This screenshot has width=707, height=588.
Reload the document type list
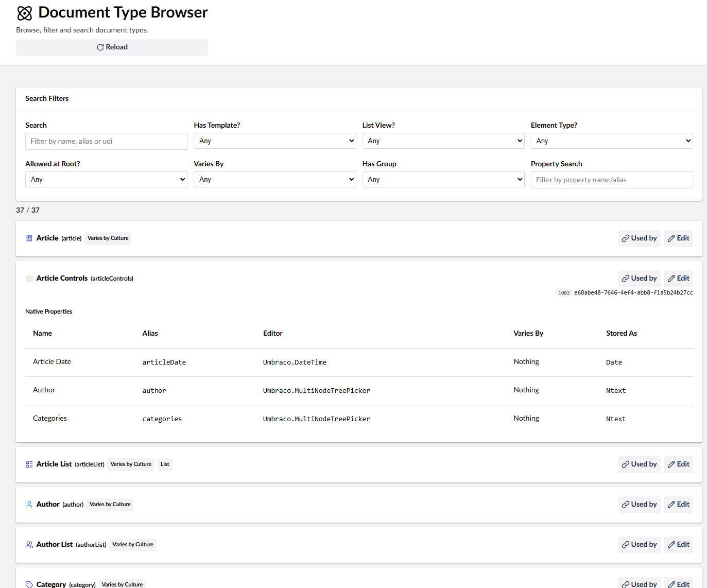click(x=112, y=47)
